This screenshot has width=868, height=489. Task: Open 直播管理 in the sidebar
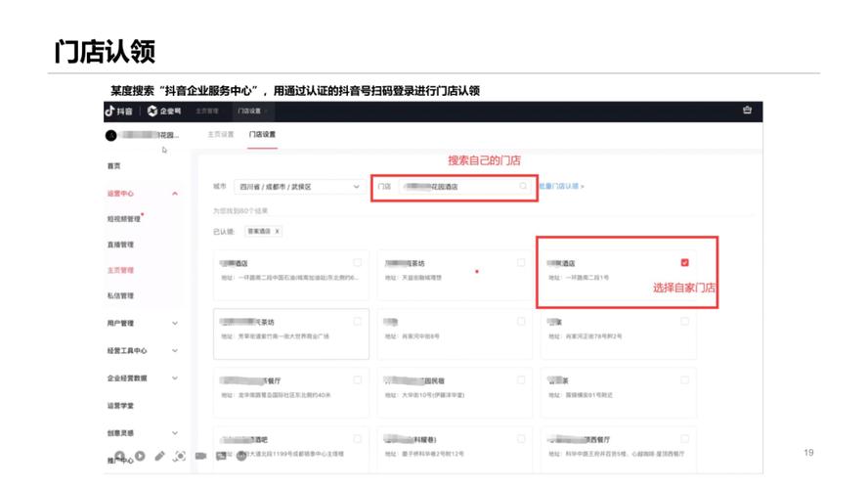tap(120, 244)
